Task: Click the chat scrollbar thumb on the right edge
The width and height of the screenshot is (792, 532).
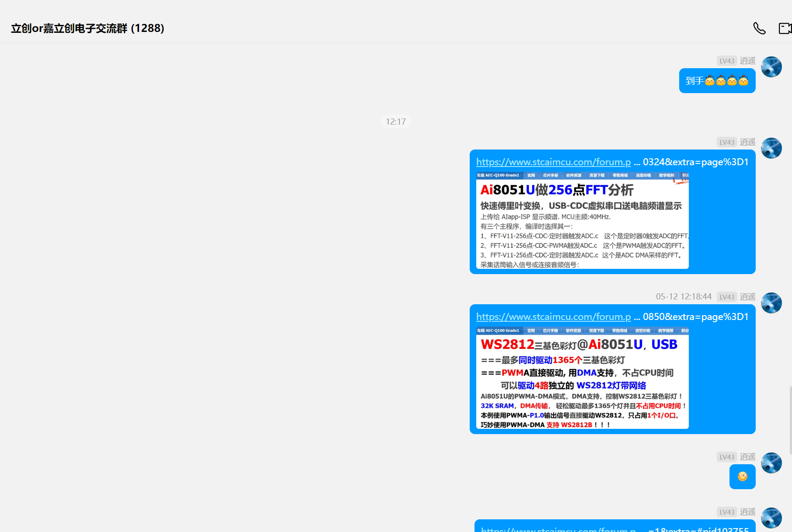Action: (791, 420)
